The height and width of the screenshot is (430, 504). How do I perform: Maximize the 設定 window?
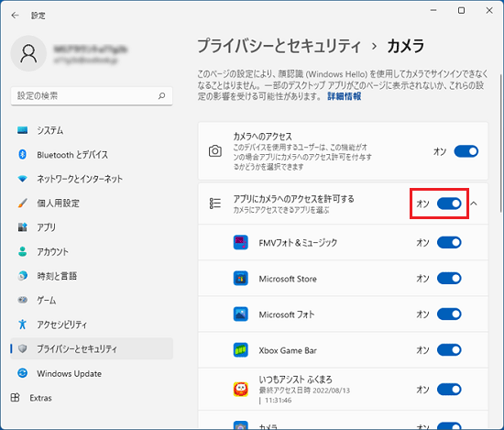(461, 11)
